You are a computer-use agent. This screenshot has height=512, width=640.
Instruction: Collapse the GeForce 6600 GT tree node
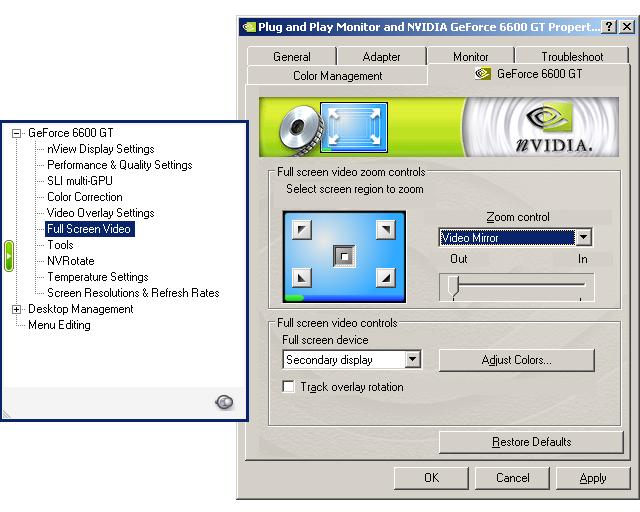click(16, 133)
